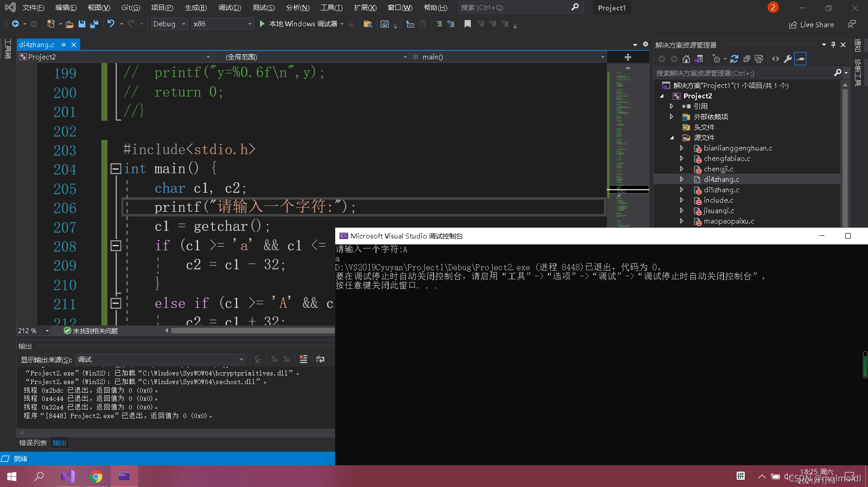This screenshot has width=868, height=487.
Task: Click Home icon in Solution Explorer toolbar
Action: point(686,59)
